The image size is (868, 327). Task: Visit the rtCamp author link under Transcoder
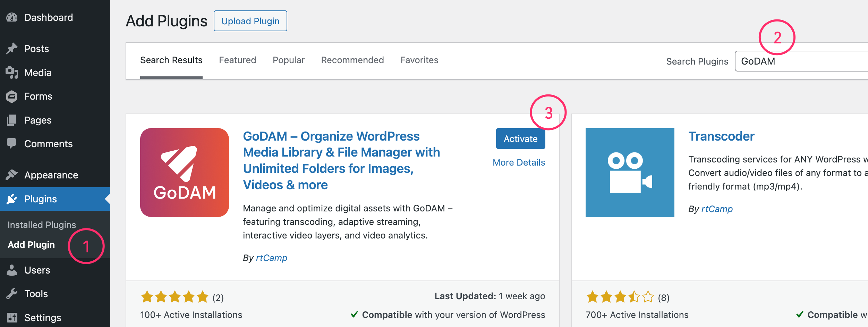click(717, 209)
